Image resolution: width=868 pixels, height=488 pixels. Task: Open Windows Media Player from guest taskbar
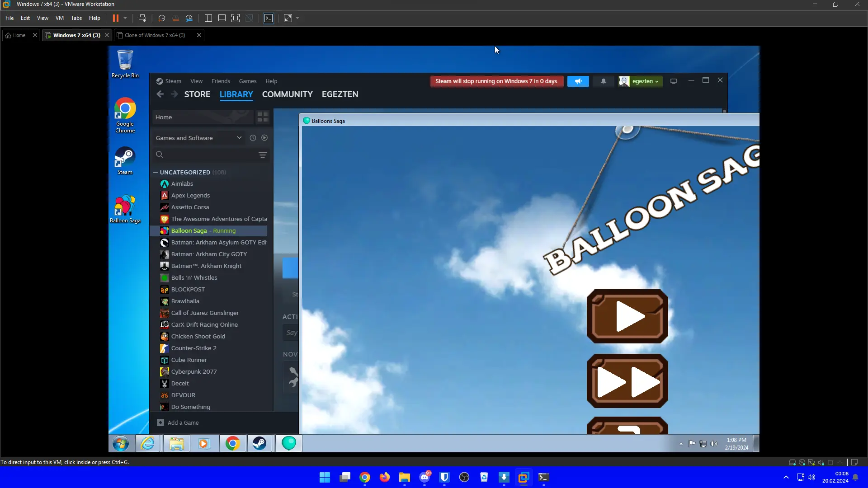(203, 444)
